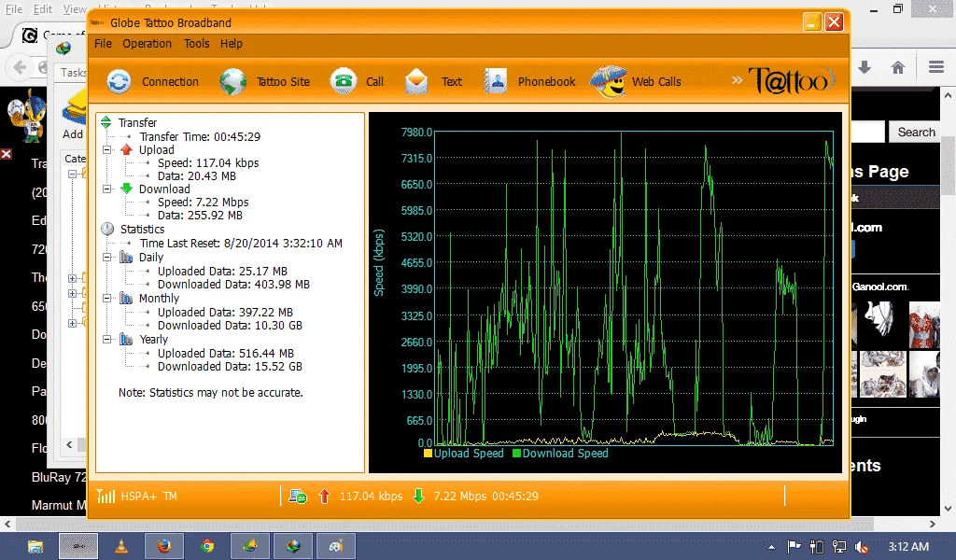Click volume icon in system tray
The image size is (956, 560).
[x=862, y=547]
